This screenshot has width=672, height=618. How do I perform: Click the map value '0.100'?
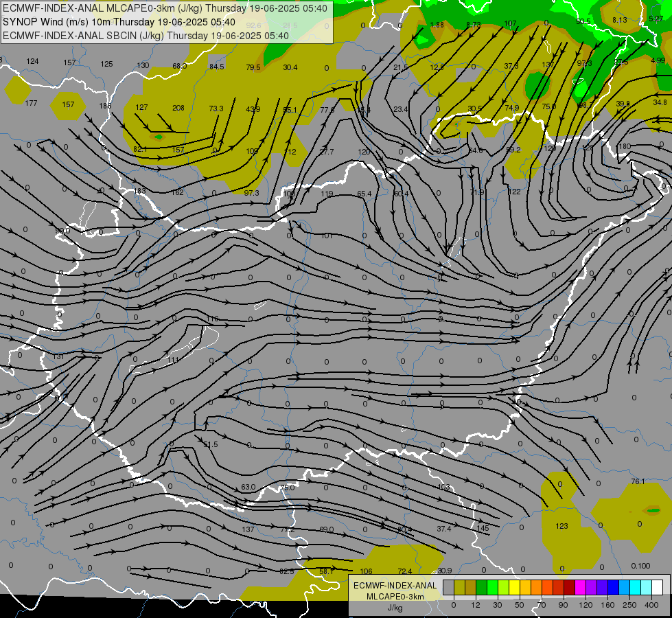640,566
